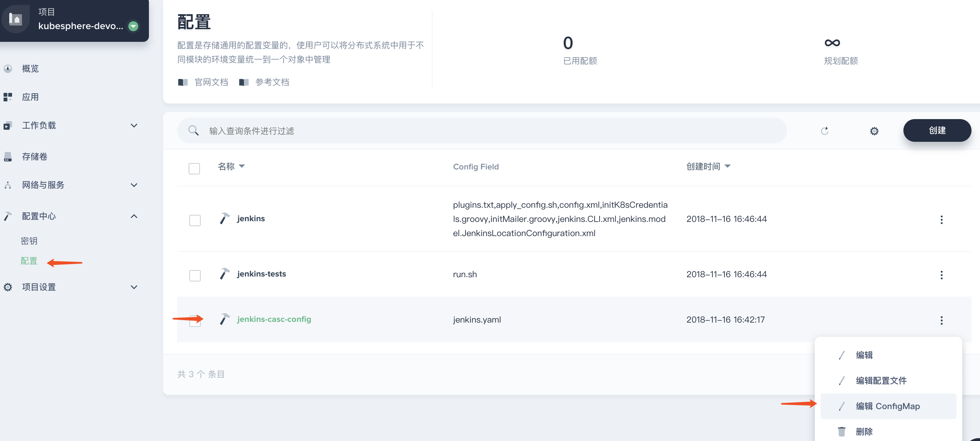Choose 删除 in context menu

(888, 431)
